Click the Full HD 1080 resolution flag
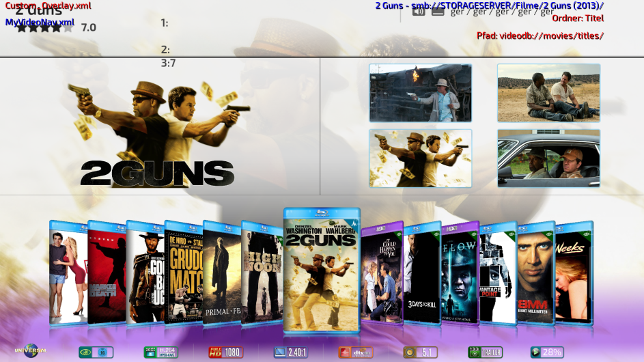This screenshot has height=362, width=644. 226,352
